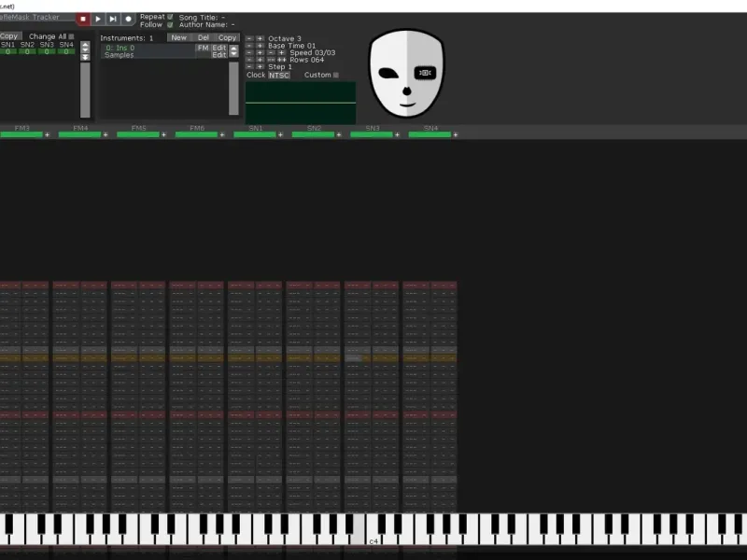Select SN1 pattern value in matrix
The image size is (747, 560).
pos(7,51)
